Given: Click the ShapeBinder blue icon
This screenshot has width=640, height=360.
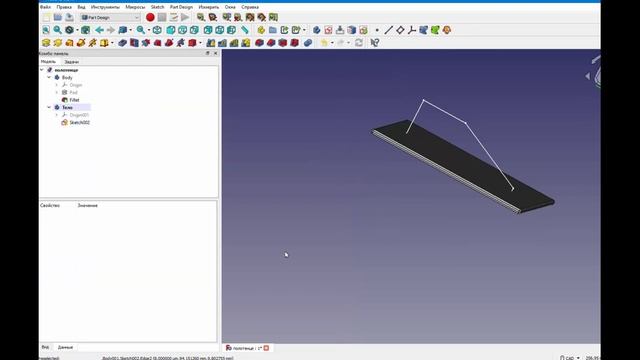Looking at the screenshot, I should coord(424,30).
